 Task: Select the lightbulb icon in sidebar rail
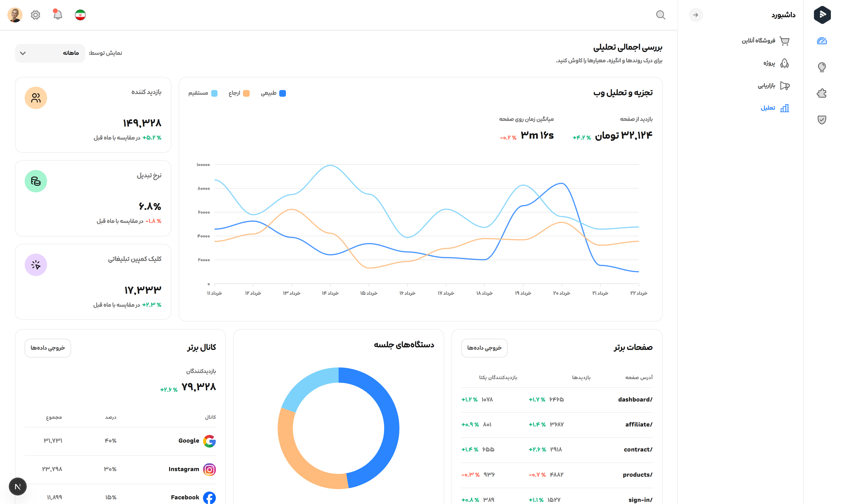click(822, 67)
